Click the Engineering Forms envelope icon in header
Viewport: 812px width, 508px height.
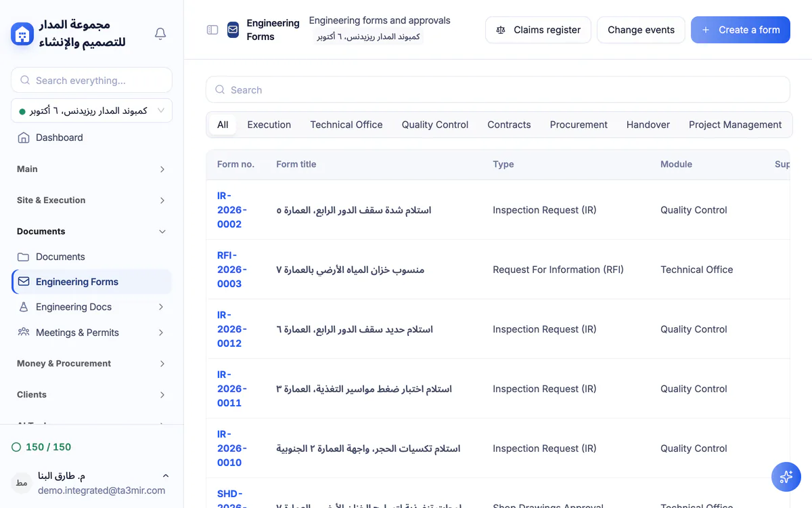point(233,30)
